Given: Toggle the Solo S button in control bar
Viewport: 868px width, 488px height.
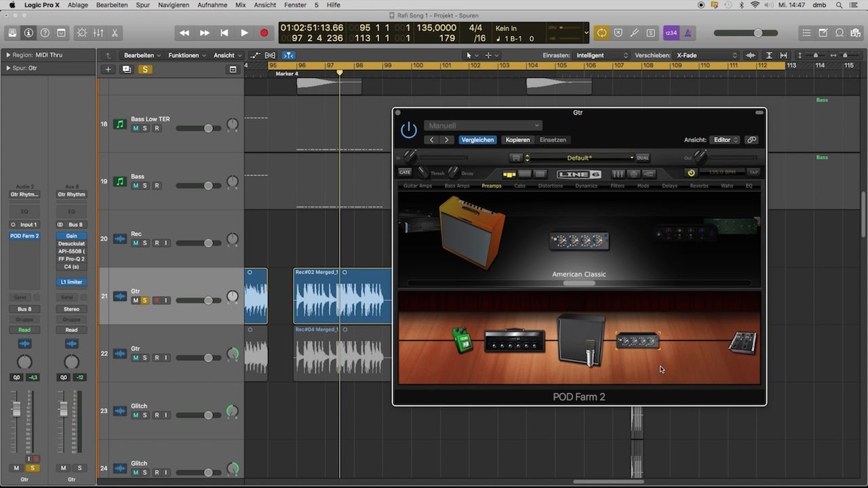Looking at the screenshot, I should pos(651,33).
